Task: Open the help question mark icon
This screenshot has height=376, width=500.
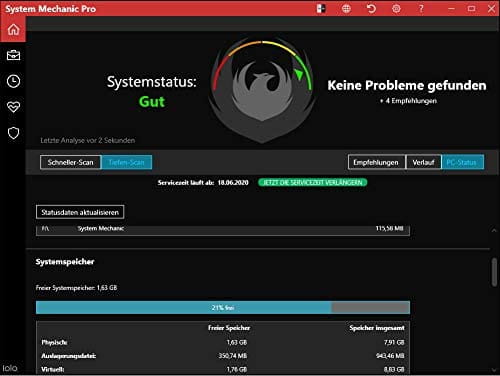Action: [421, 9]
